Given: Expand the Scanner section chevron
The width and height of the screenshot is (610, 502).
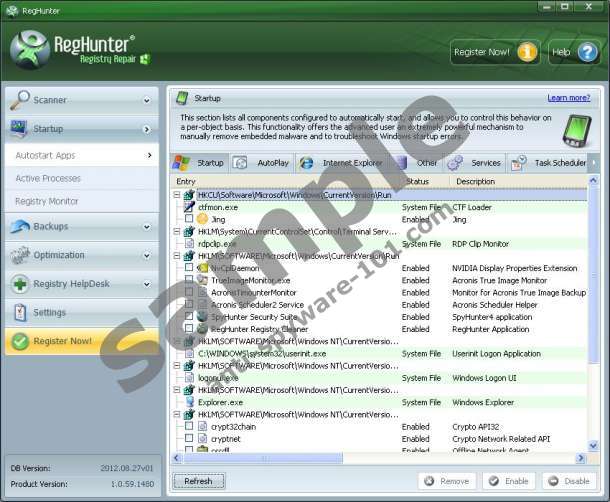Looking at the screenshot, I should tap(147, 101).
